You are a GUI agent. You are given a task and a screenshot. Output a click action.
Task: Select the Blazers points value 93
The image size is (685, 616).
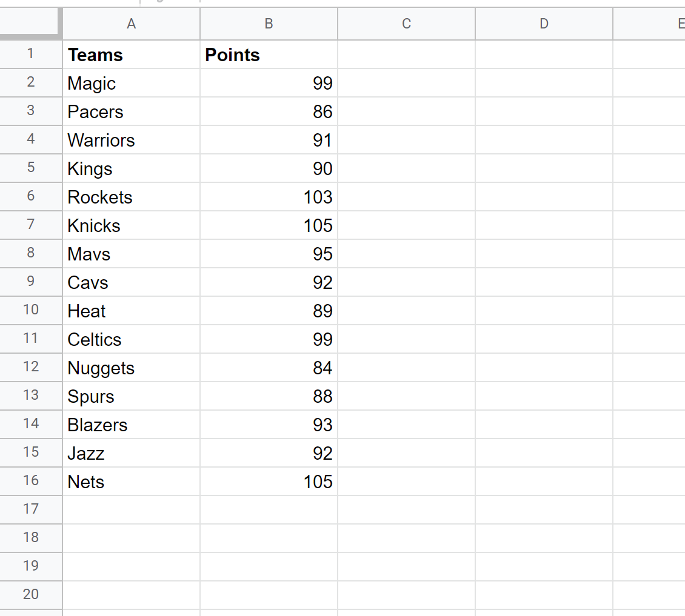(269, 425)
